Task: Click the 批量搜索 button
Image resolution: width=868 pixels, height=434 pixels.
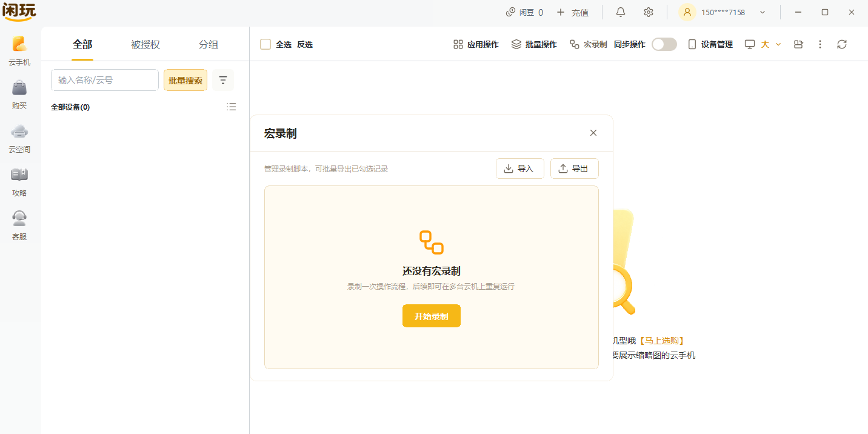Action: (185, 80)
